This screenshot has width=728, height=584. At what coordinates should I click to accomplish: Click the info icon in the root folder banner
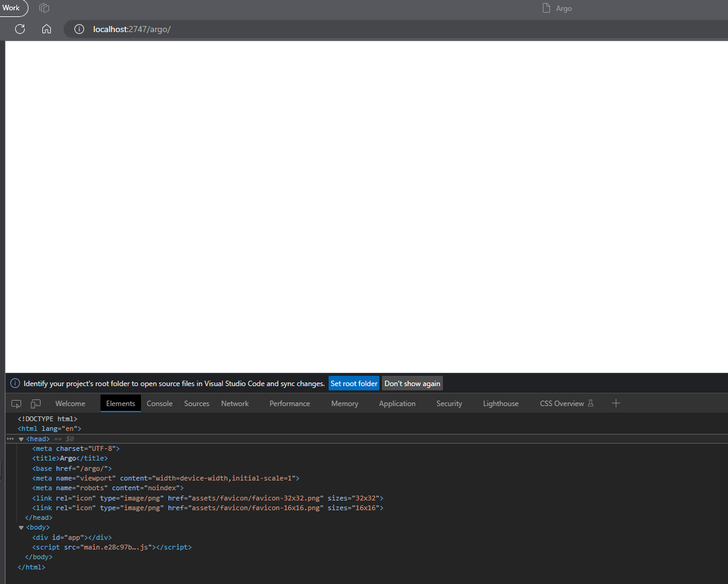coord(14,382)
